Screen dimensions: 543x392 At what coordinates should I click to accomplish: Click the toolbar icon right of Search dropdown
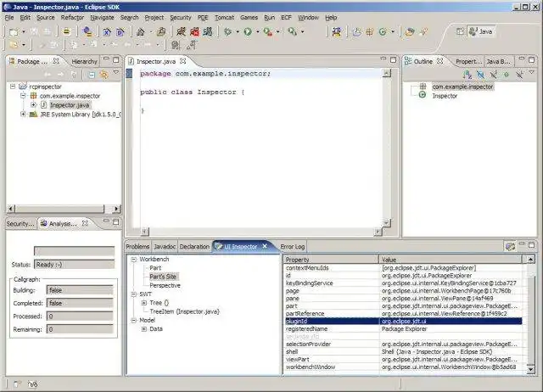point(336,32)
